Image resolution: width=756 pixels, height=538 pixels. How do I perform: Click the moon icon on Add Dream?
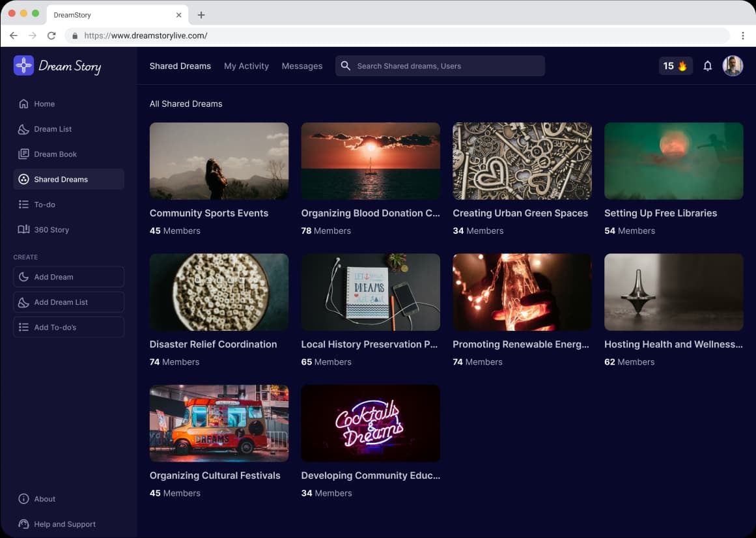click(x=23, y=277)
